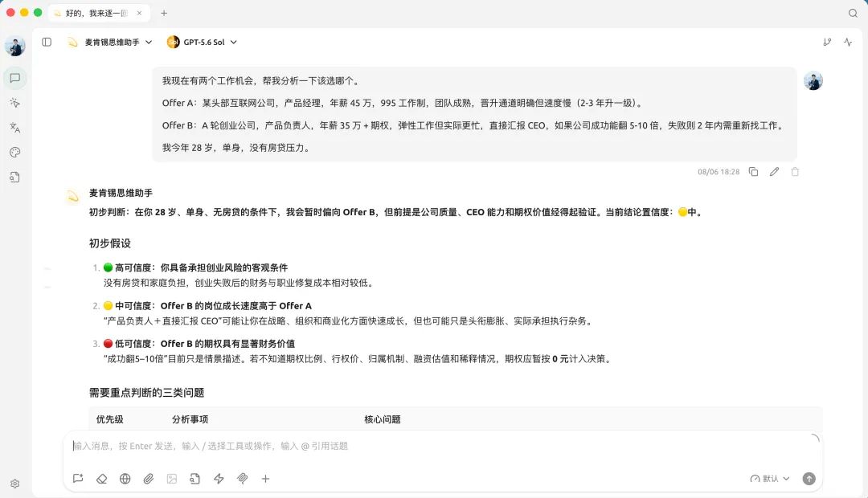Click the plus icon in input toolbar

pyautogui.click(x=266, y=479)
